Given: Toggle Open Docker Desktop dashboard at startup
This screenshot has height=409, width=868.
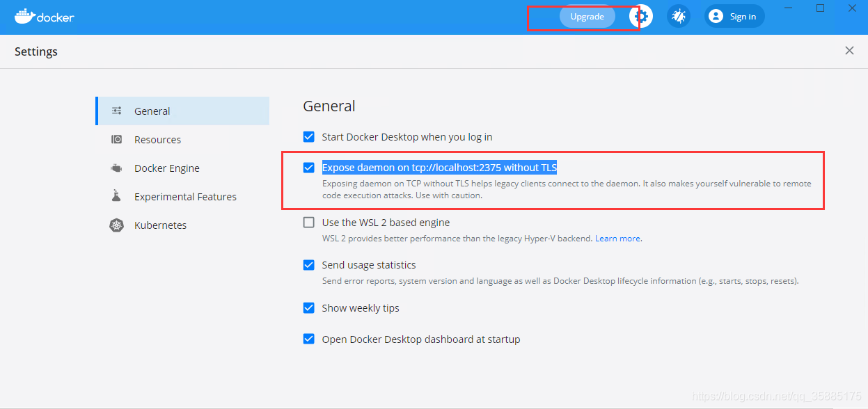Looking at the screenshot, I should click(x=309, y=339).
